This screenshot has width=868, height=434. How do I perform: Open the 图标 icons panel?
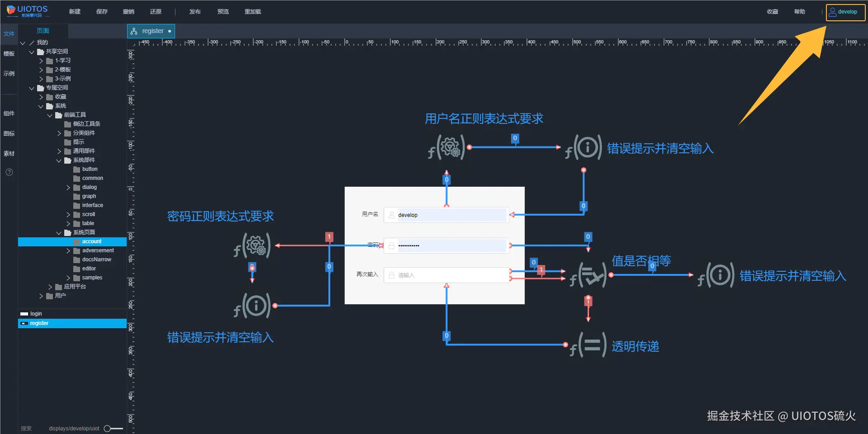[x=9, y=133]
